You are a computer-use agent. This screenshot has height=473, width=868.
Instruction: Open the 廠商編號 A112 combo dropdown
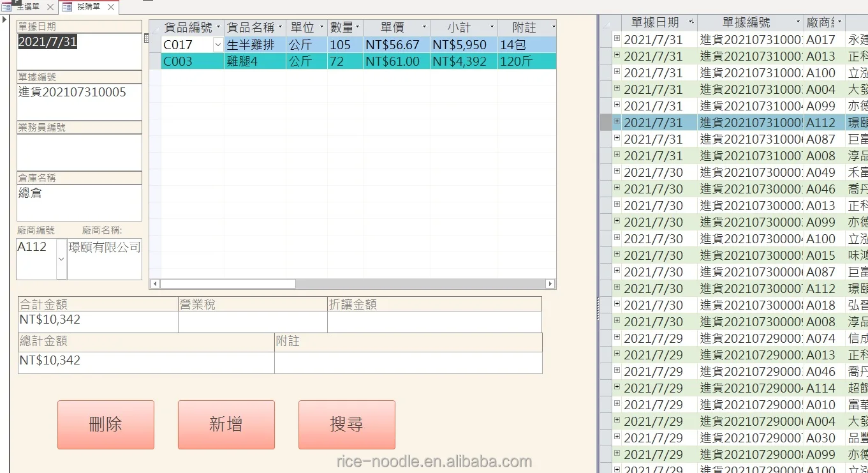61,259
